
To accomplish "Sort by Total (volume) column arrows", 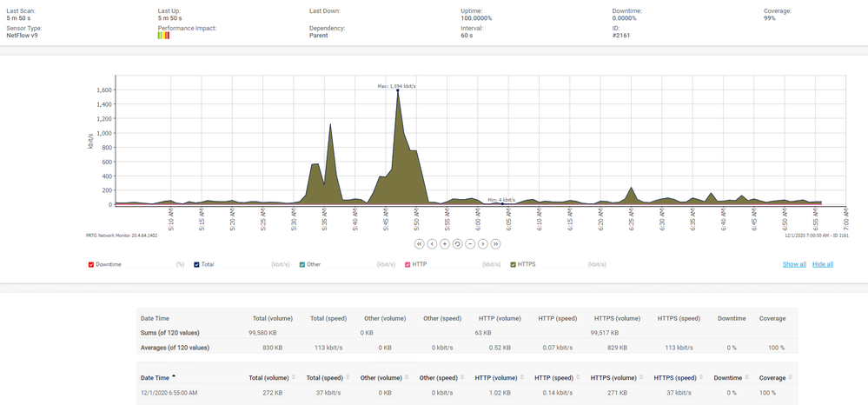I will (294, 378).
